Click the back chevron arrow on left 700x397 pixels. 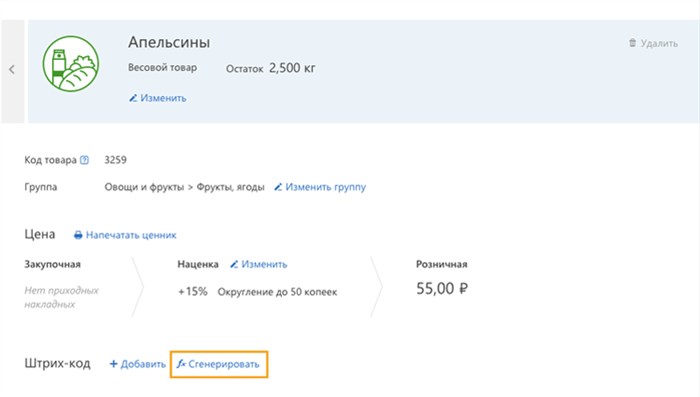[12, 70]
